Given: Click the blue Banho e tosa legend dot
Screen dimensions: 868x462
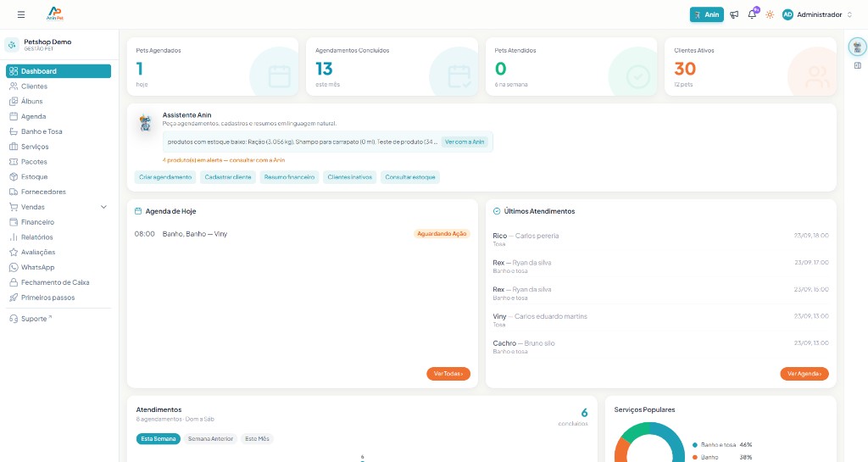Looking at the screenshot, I should [695, 445].
